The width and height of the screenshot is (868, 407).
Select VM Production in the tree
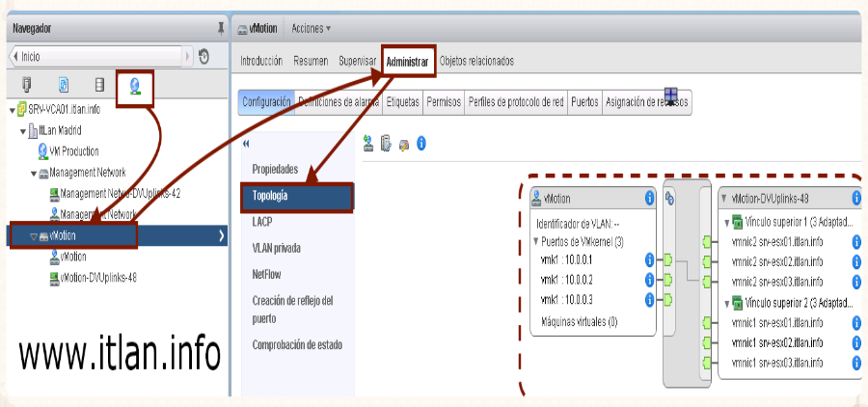tap(73, 151)
